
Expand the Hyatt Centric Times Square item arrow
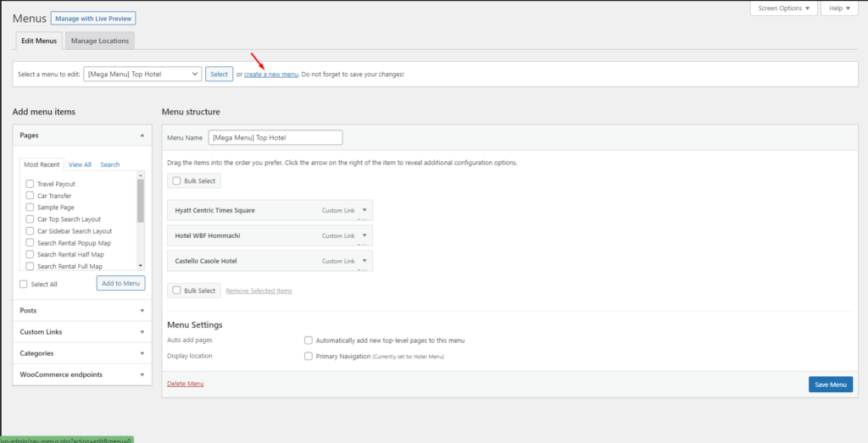(x=364, y=210)
